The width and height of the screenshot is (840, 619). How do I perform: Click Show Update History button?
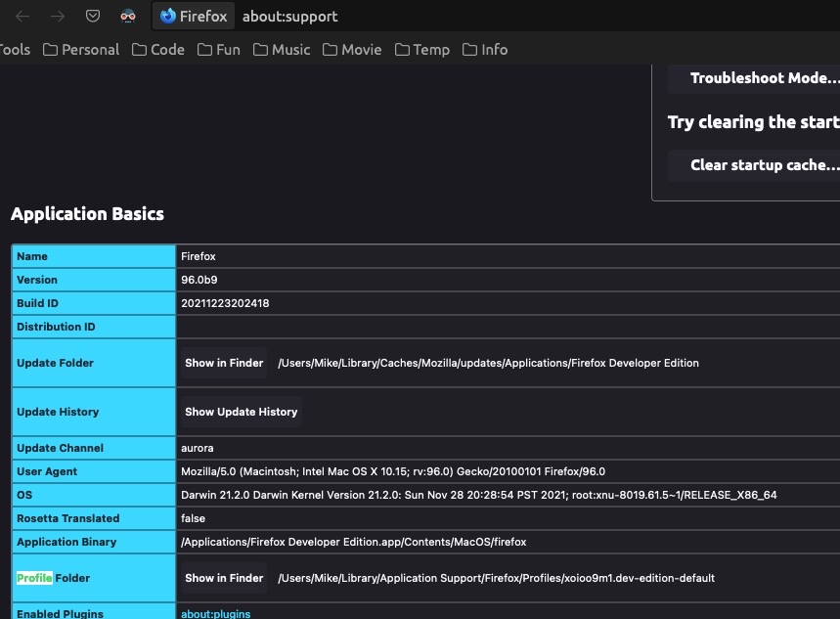pos(242,412)
